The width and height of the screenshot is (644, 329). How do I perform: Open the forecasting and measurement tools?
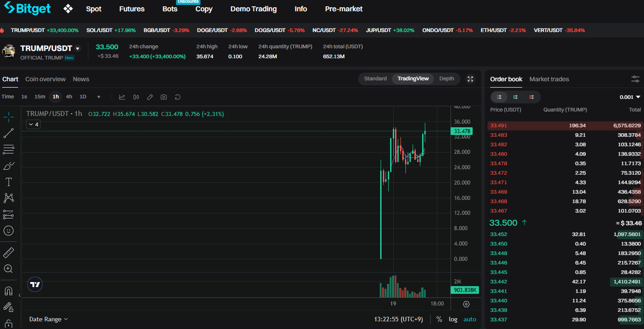click(9, 214)
